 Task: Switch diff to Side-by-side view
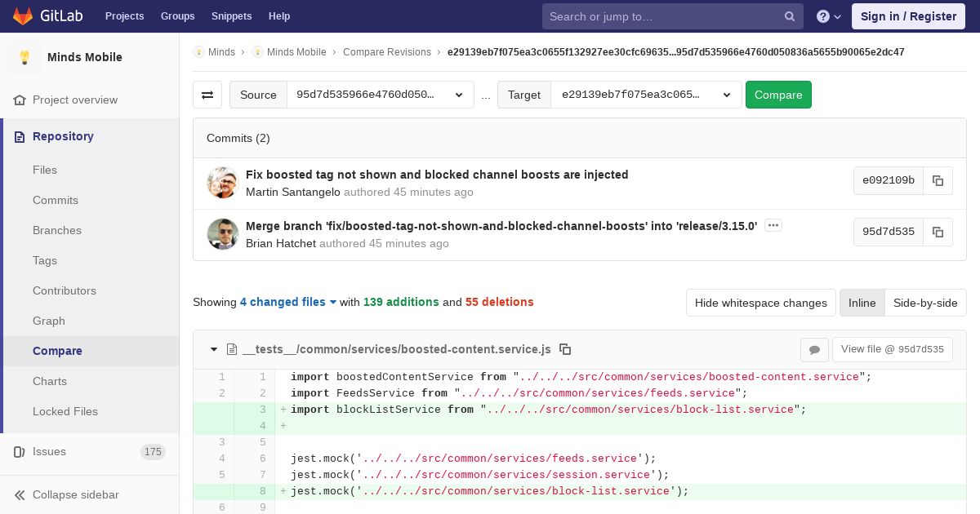coord(924,303)
